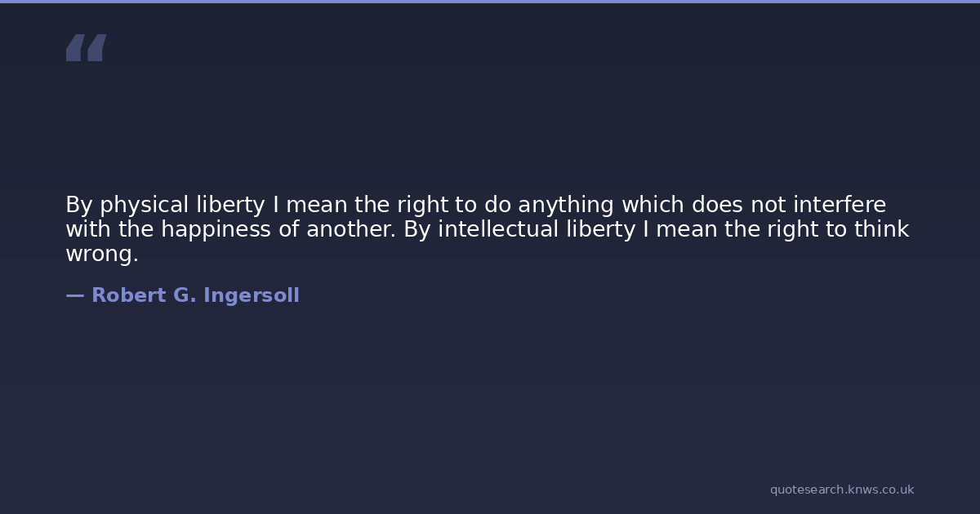980x514 pixels.
Task: Click the middle initial "G." in author name
Action: click(x=184, y=296)
